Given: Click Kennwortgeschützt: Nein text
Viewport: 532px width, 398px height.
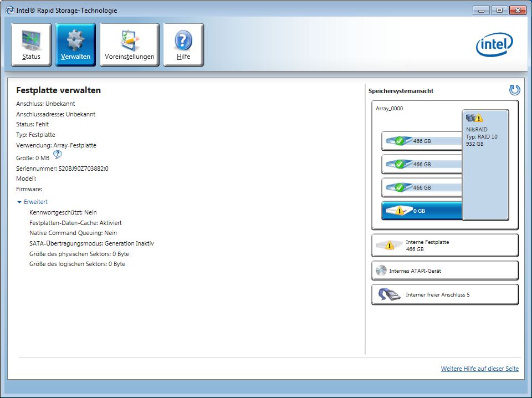Looking at the screenshot, I should [63, 212].
